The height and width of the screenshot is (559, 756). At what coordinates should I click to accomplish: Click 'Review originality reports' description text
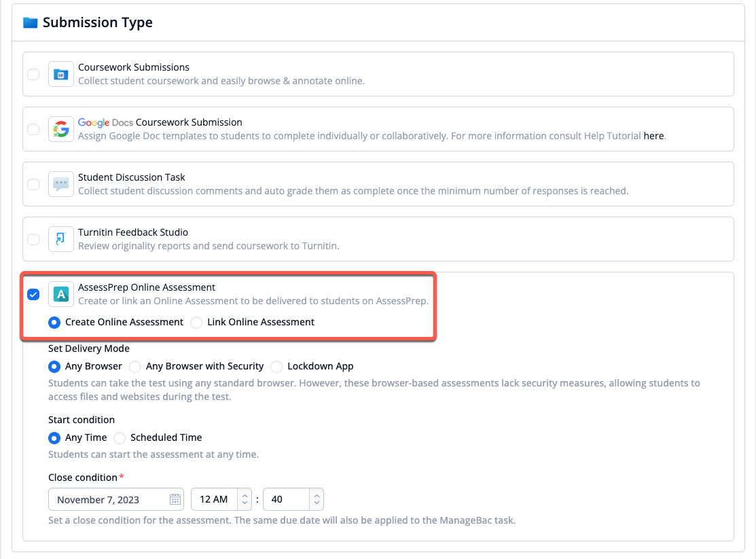209,246
